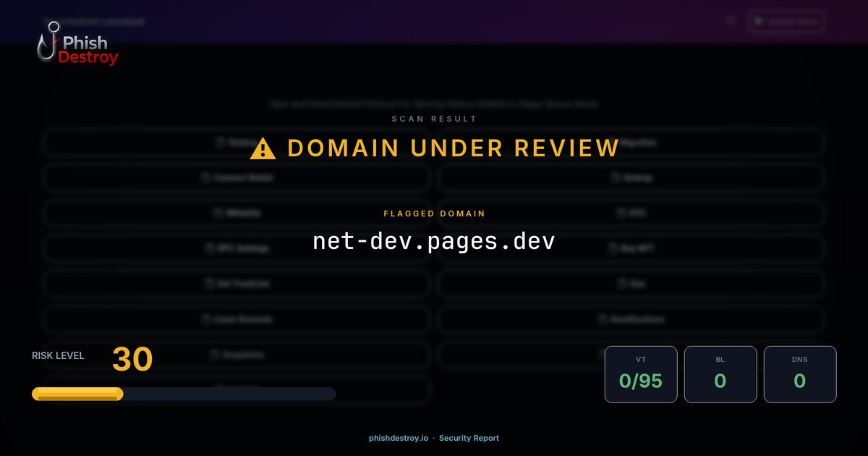Click the document icon beside Staking
The height and width of the screenshot is (456, 868).
[x=219, y=142]
